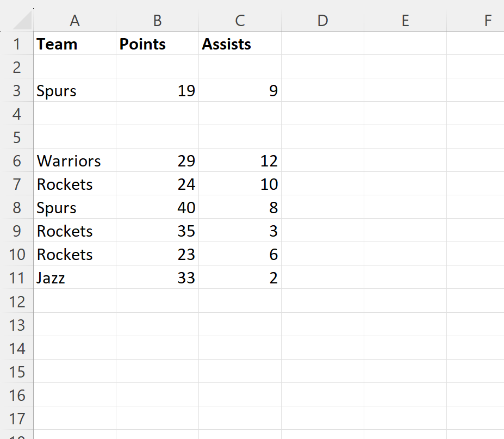This screenshot has height=439, width=504.
Task: Click the Assists header cell
Action: [x=240, y=44]
